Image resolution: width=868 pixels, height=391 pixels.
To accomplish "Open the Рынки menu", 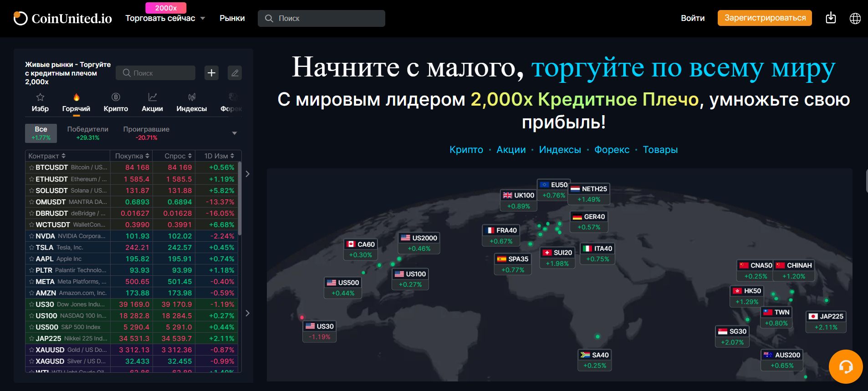I will 232,18.
